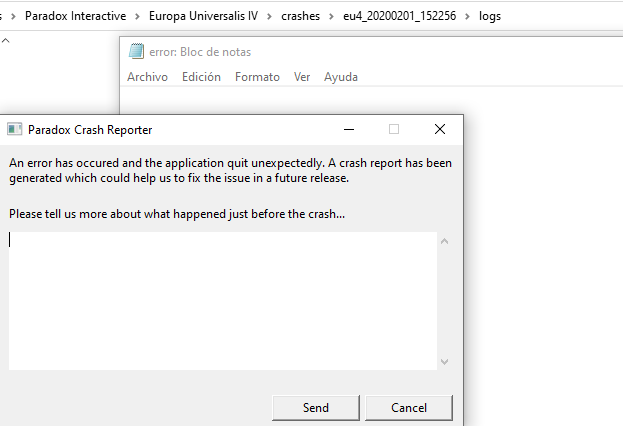The image size is (623, 426).
Task: Expand chevron after Paradox Interactive breadcrumb
Action: tap(137, 16)
